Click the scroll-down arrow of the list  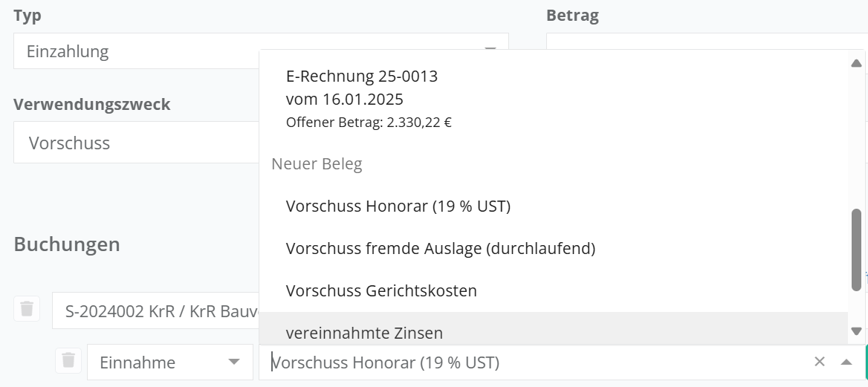click(856, 331)
